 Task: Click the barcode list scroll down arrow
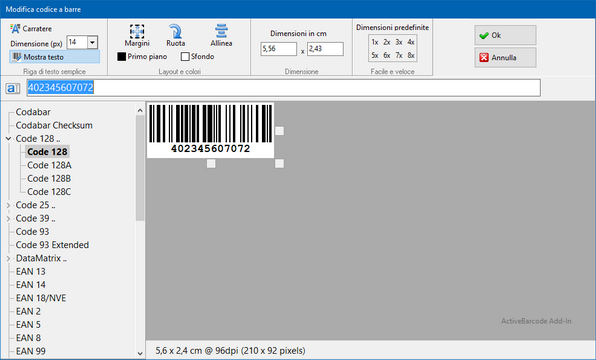pos(140,354)
